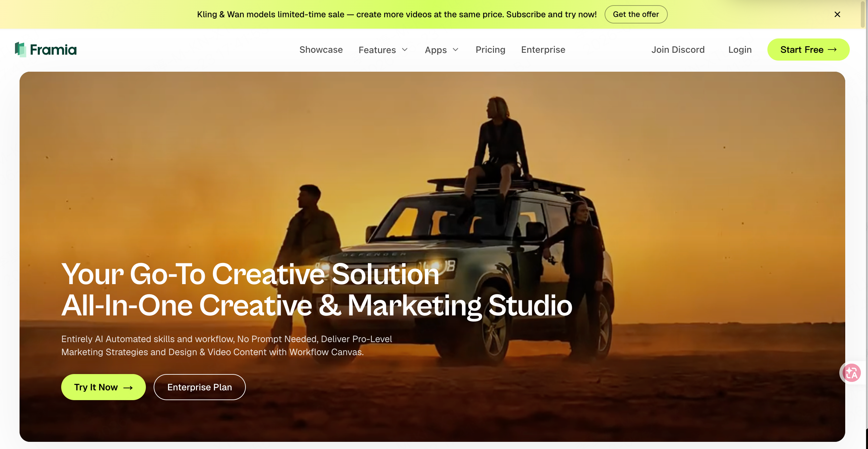Click the Kling & Wan sale banner text

[397, 15]
